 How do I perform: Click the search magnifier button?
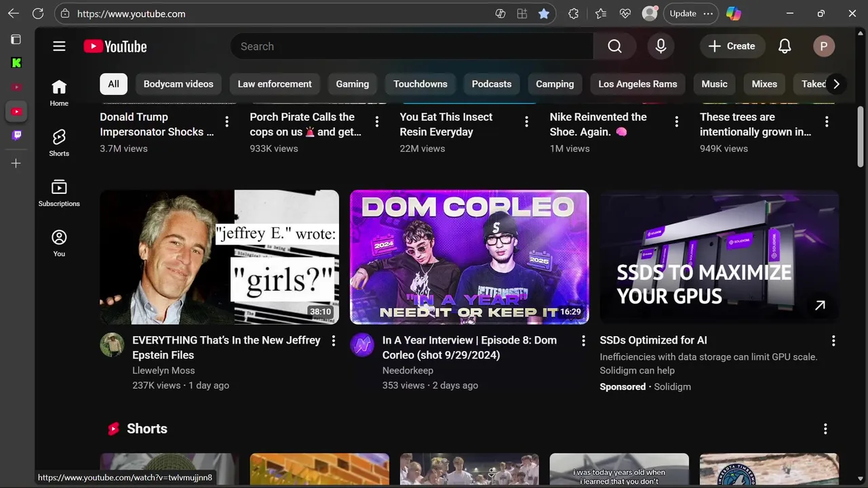pyautogui.click(x=614, y=46)
